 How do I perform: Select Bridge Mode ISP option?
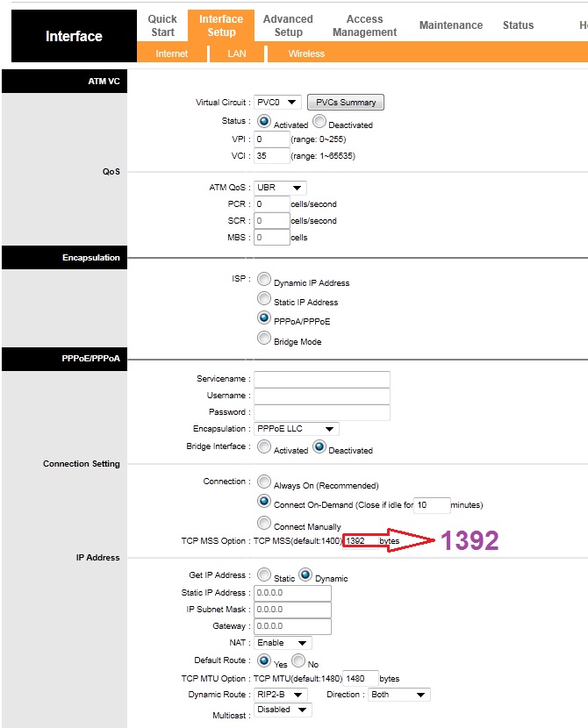(x=264, y=338)
